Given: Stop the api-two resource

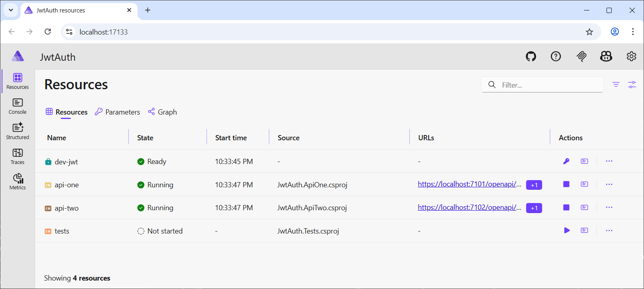Looking at the screenshot, I should pos(566,207).
